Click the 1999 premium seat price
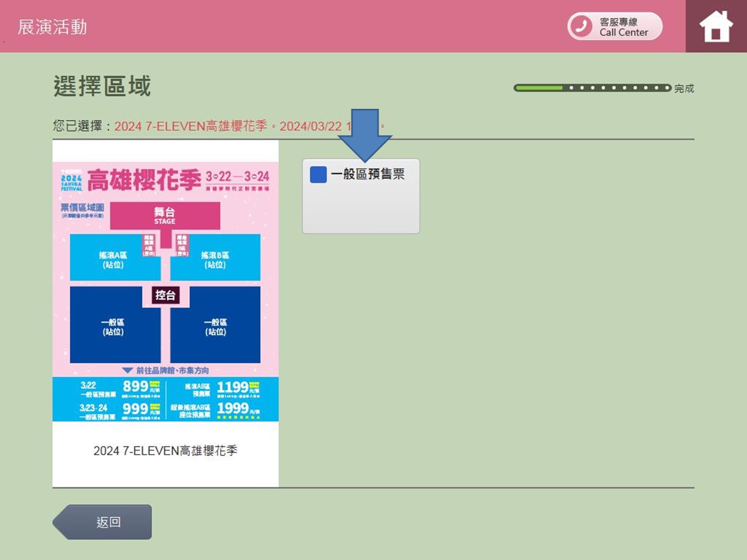The image size is (747, 560). [x=233, y=409]
